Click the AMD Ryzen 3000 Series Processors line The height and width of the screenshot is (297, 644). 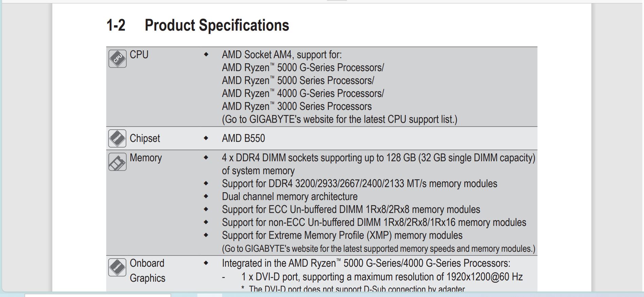click(297, 106)
